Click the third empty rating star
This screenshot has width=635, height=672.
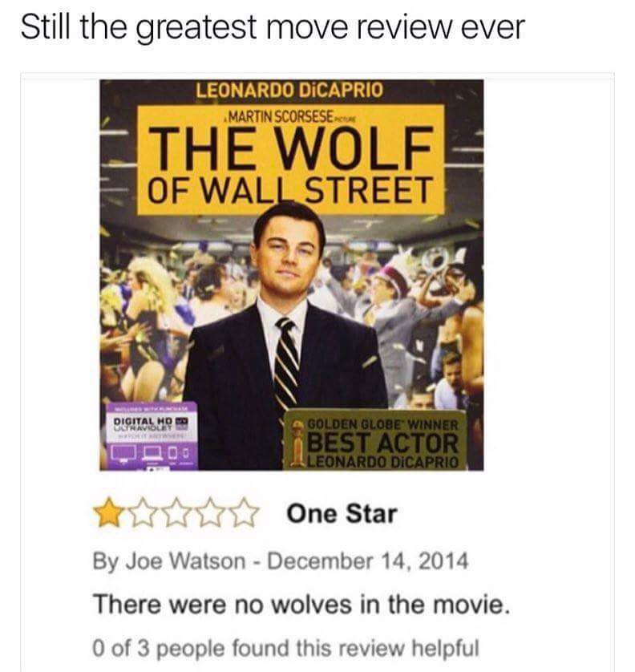point(176,513)
